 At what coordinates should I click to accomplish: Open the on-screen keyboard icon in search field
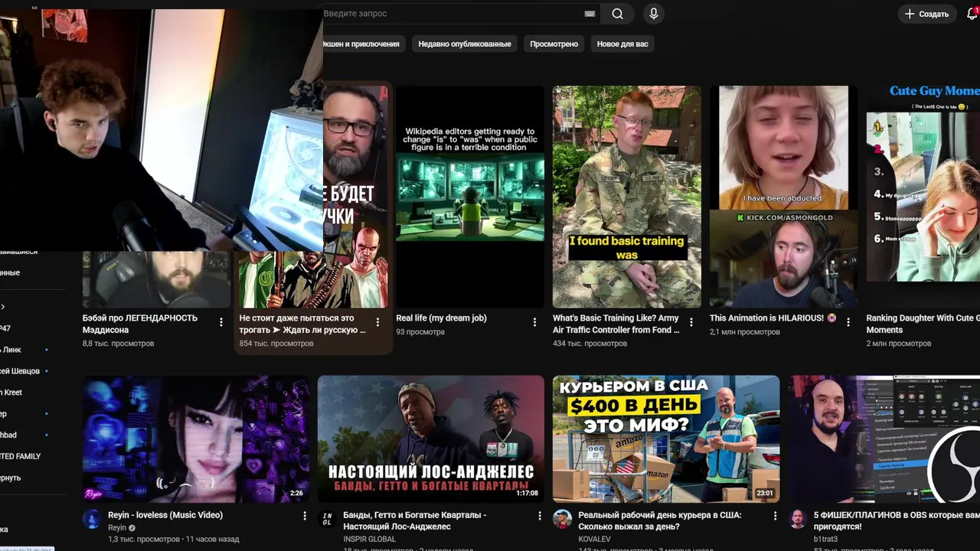(x=590, y=14)
